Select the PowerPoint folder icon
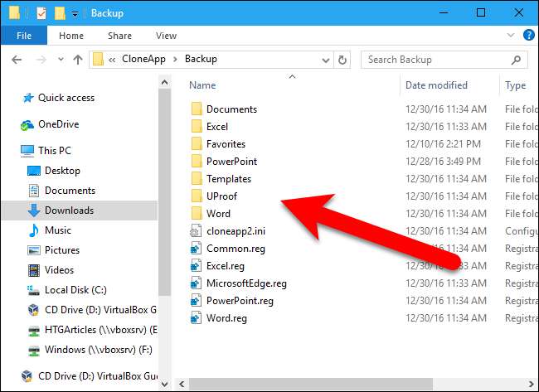This screenshot has width=539, height=392. coord(197,161)
